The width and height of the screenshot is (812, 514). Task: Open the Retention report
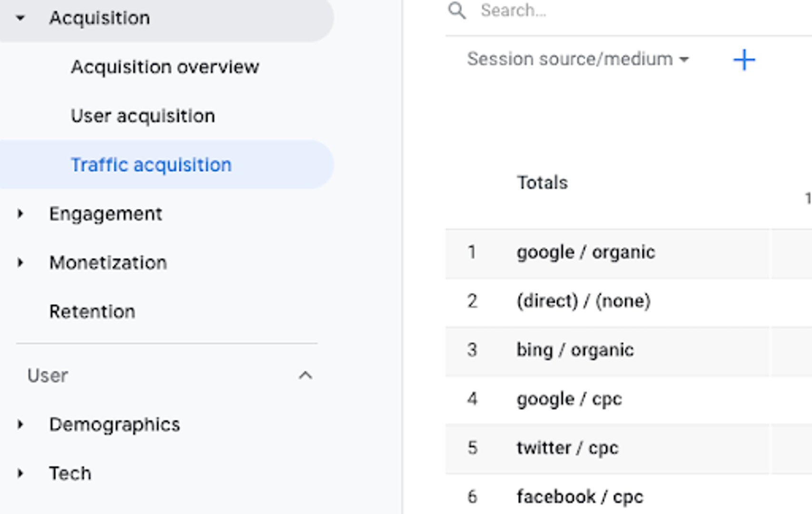pyautogui.click(x=92, y=311)
